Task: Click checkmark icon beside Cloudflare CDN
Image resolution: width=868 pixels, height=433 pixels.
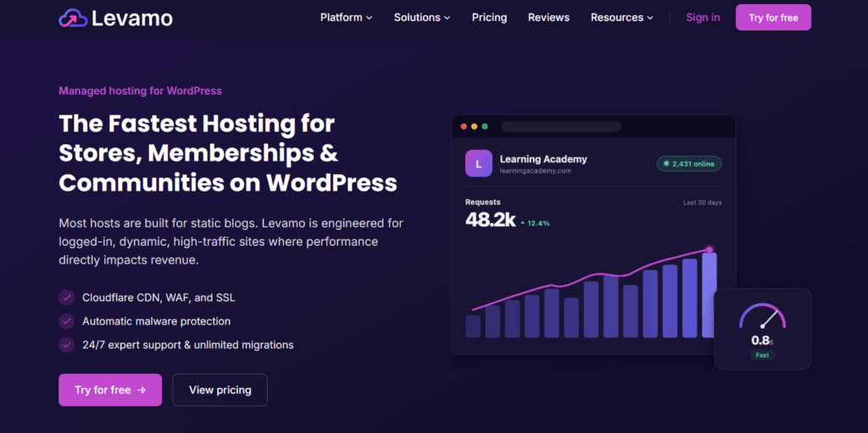Action: pos(66,297)
